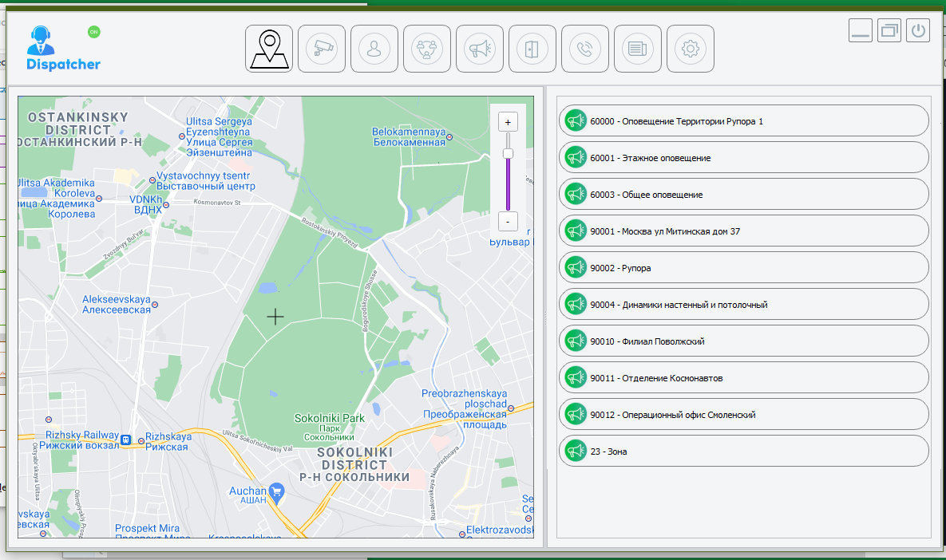The width and height of the screenshot is (946, 560).
Task: Select '23 - Зона' row
Action: click(x=743, y=451)
